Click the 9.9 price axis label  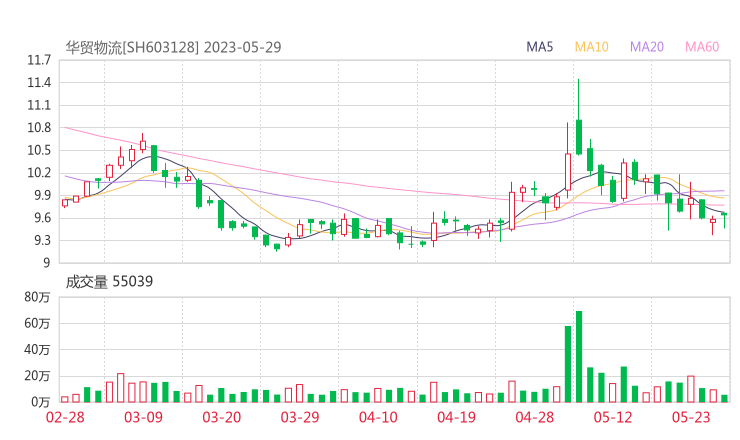[41, 195]
